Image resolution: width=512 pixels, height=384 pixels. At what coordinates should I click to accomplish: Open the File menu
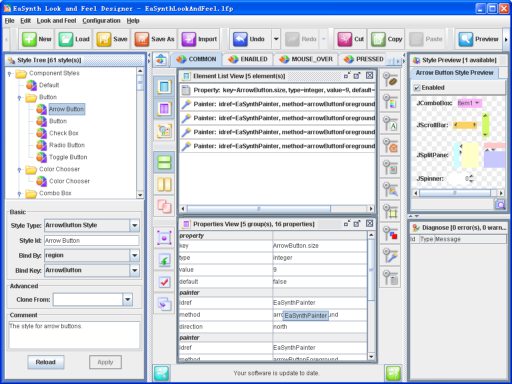(x=9, y=21)
